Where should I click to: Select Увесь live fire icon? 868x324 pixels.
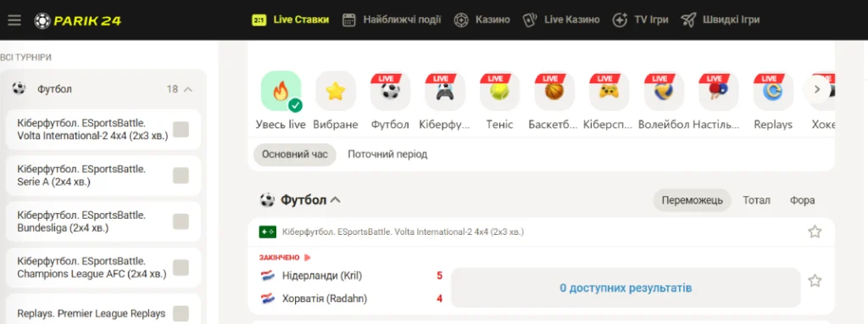[281, 91]
